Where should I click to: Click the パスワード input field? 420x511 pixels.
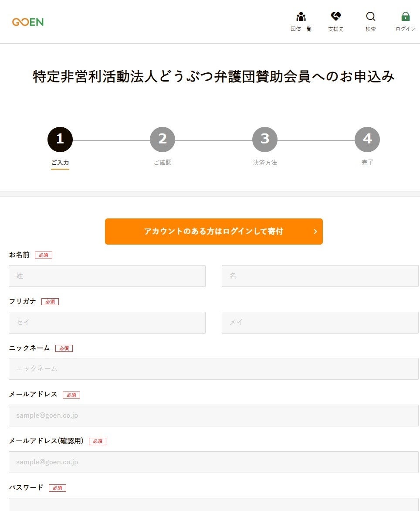[213, 505]
